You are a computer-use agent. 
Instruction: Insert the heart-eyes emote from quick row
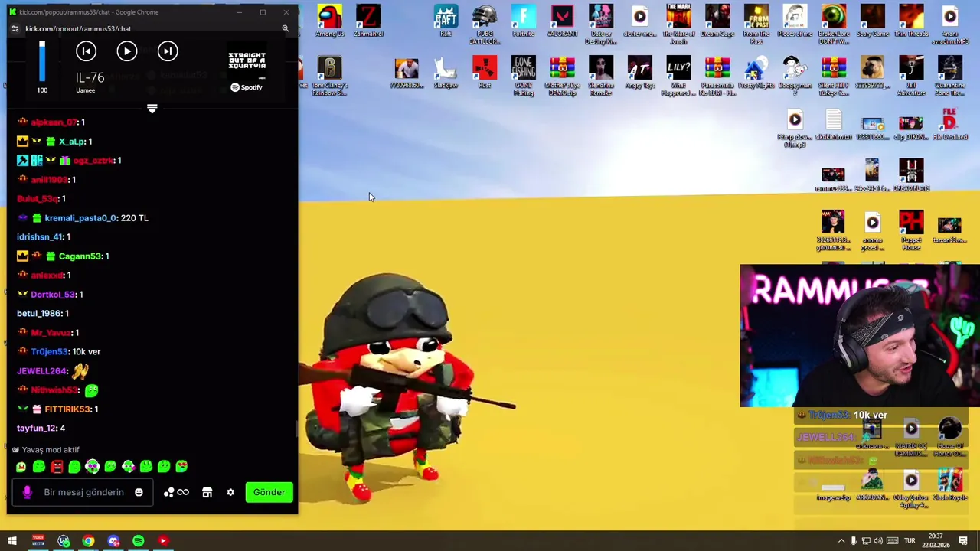coord(181,467)
